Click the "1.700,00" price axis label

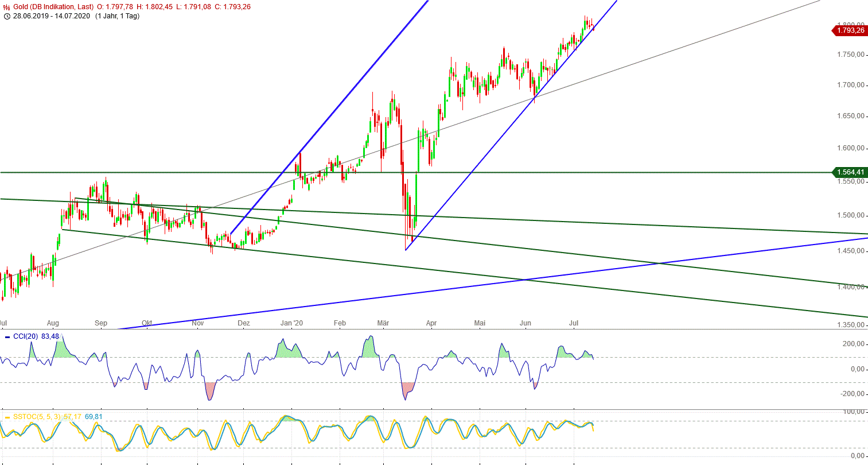851,85
